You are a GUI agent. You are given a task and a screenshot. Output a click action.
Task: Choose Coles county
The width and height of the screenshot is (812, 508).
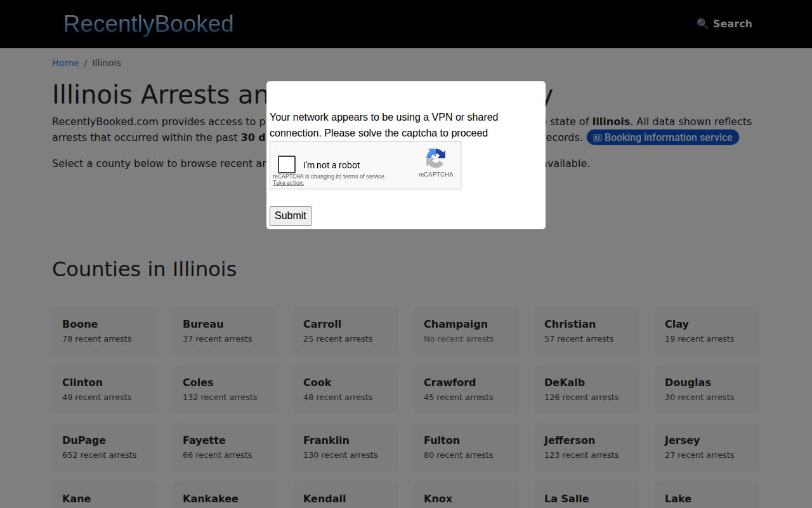point(225,389)
